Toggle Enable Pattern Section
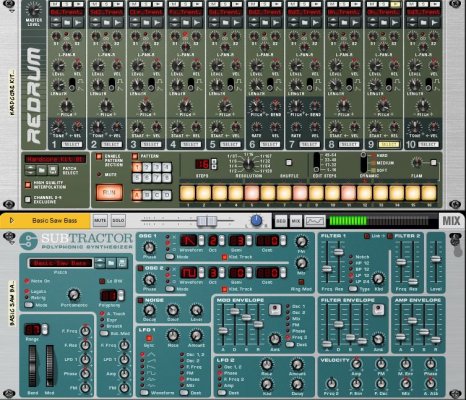The width and height of the screenshot is (466, 400). (99, 156)
